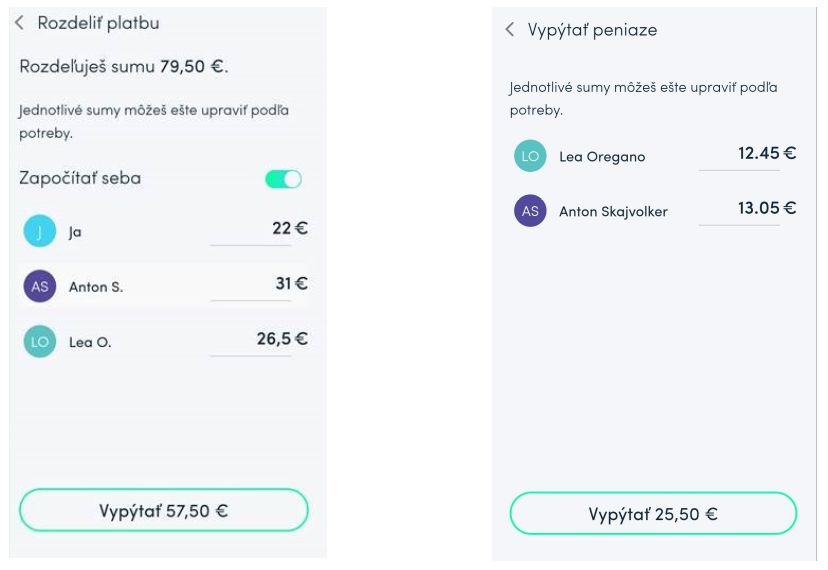The image size is (828, 570).
Task: Click Lea O. teal LO avatar
Action: point(38,342)
